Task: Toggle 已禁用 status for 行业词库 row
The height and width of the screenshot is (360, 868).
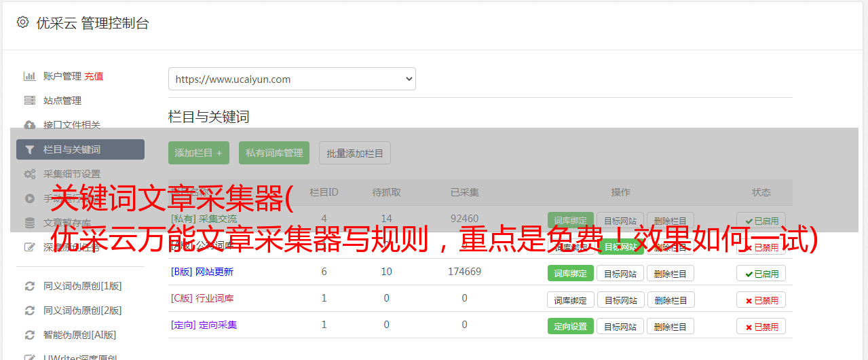Action: tap(761, 300)
